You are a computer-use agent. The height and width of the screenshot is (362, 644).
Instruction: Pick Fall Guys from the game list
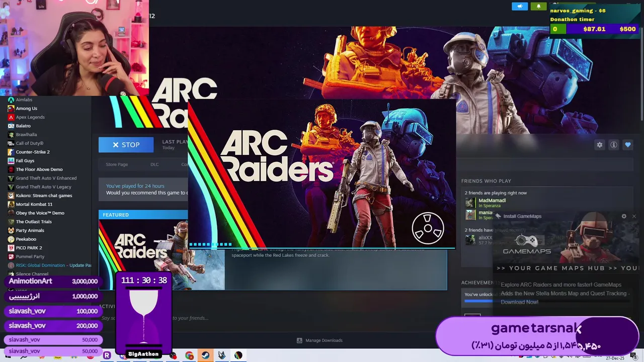pos(25,160)
